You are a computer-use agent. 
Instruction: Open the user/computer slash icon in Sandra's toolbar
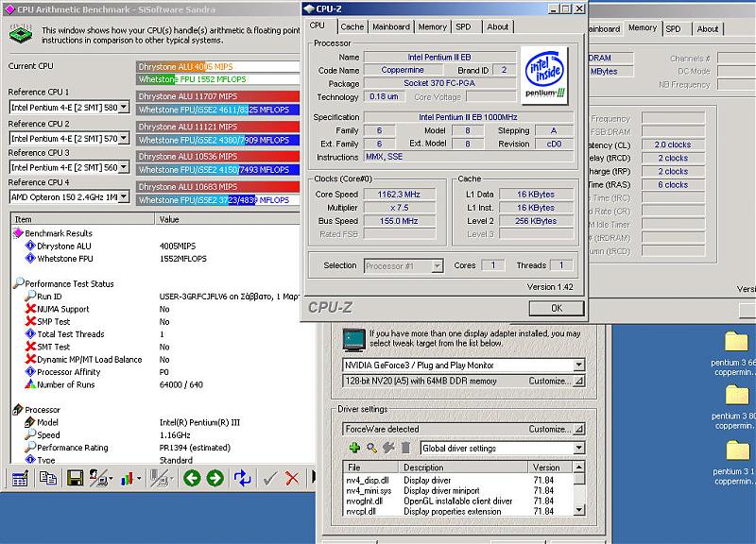[100, 478]
